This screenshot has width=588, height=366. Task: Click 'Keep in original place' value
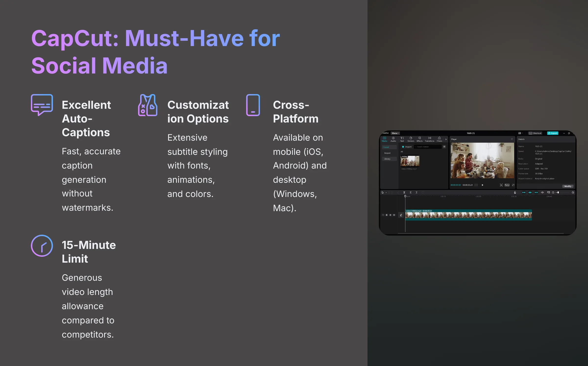pyautogui.click(x=545, y=179)
